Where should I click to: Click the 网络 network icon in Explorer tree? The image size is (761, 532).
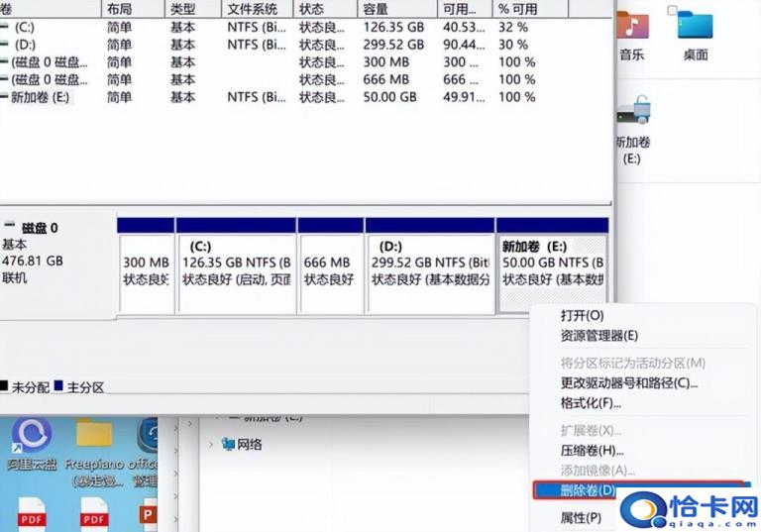[228, 444]
